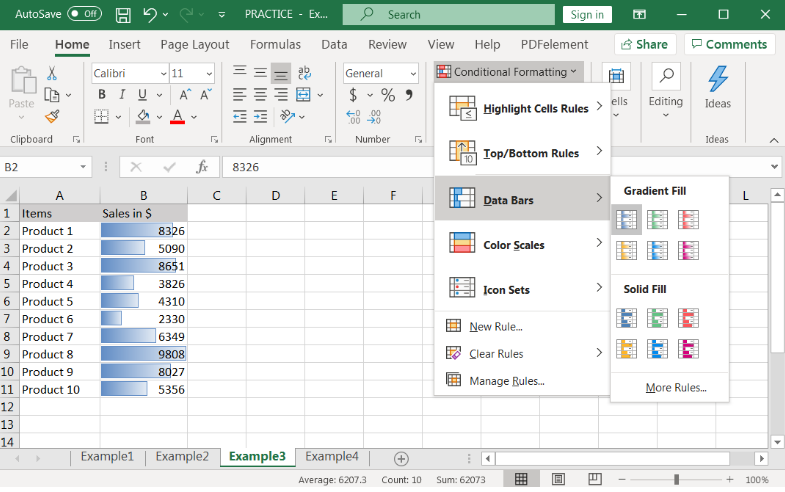Select the green gradient fill data bar
Image resolution: width=785 pixels, height=492 pixels.
coord(657,219)
